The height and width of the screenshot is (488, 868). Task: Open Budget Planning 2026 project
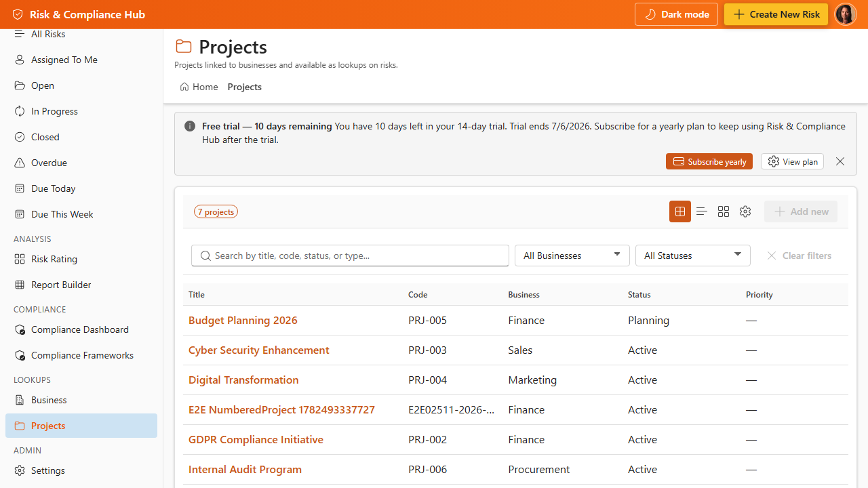tap(243, 320)
